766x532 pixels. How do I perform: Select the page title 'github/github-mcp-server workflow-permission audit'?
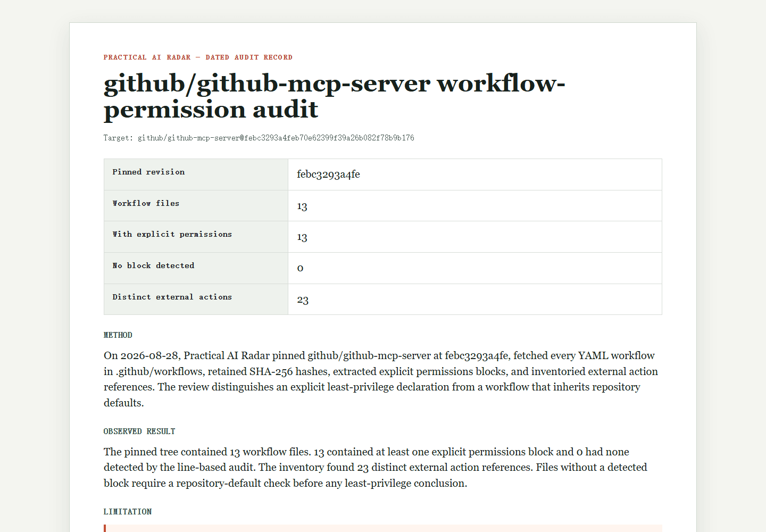(x=334, y=96)
